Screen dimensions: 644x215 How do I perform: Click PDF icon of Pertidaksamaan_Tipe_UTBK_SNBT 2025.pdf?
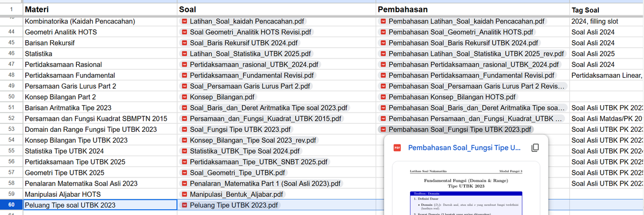(x=184, y=162)
